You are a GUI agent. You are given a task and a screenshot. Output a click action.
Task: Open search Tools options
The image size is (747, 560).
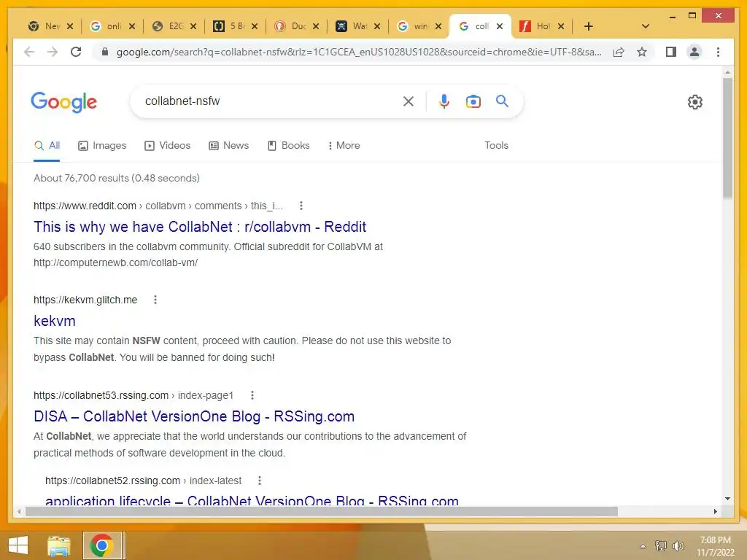[496, 146]
